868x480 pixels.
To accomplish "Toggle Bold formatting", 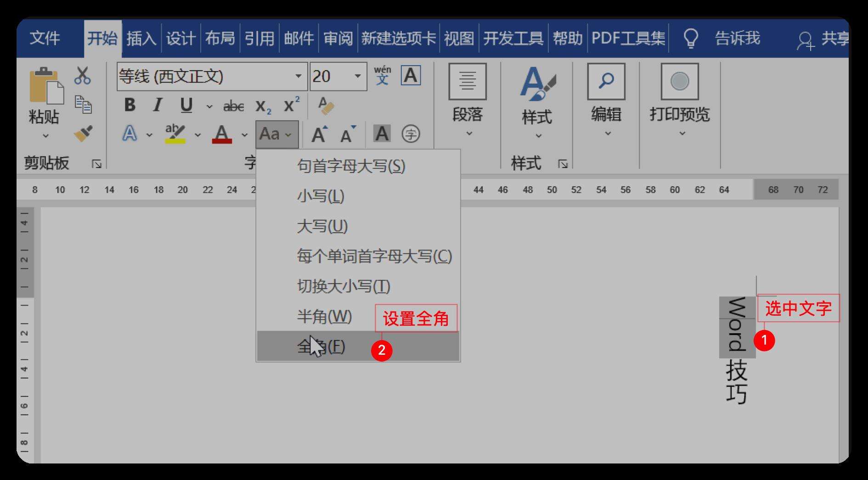I will [130, 106].
